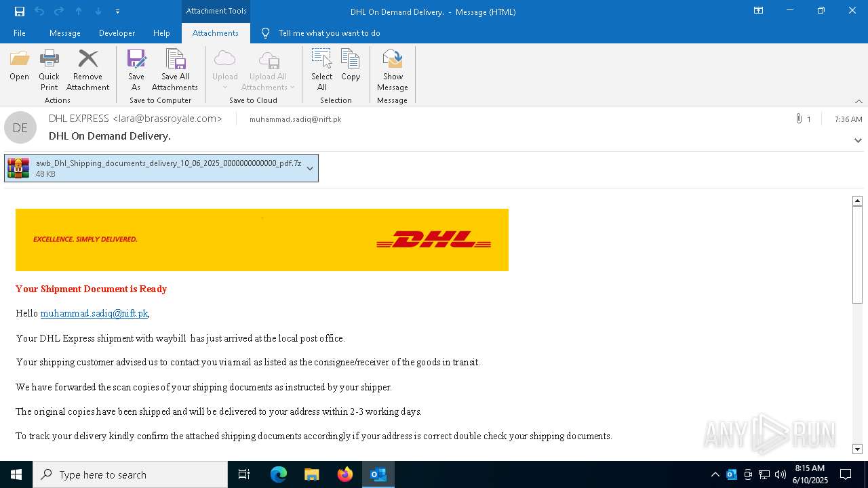The width and height of the screenshot is (868, 488).
Task: Click the Outlook taskbar icon
Action: pos(378,474)
